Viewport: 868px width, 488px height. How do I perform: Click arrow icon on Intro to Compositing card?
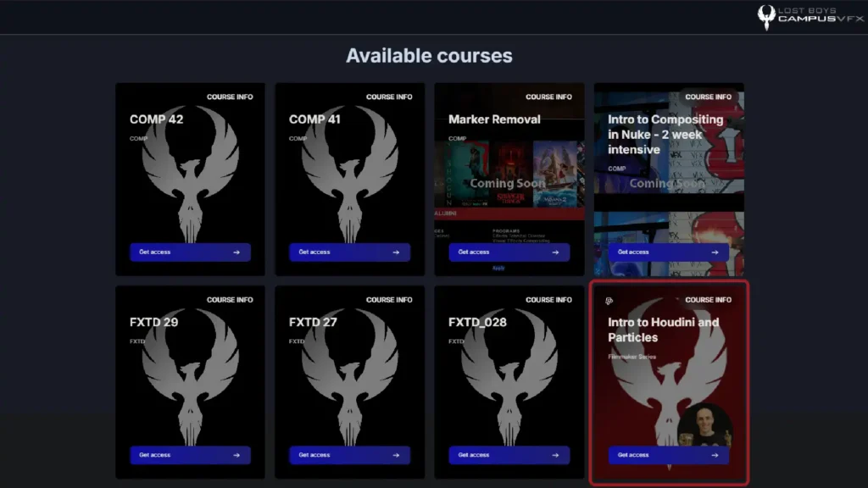[x=715, y=252]
